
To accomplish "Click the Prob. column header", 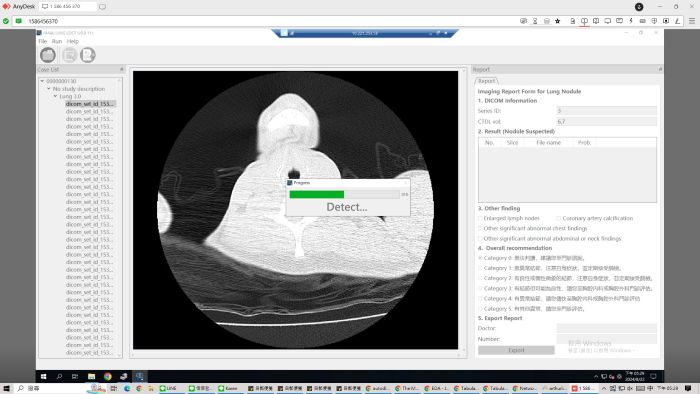I will coord(584,143).
